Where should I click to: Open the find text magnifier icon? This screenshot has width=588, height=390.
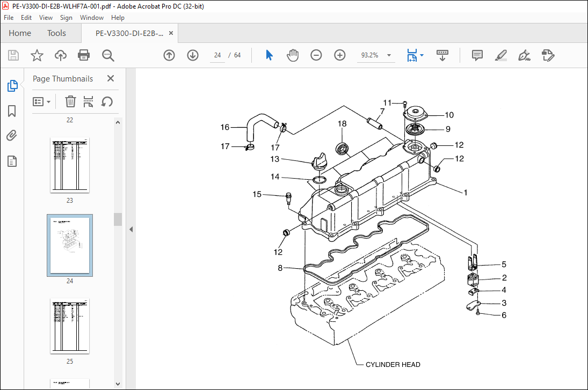(x=108, y=55)
